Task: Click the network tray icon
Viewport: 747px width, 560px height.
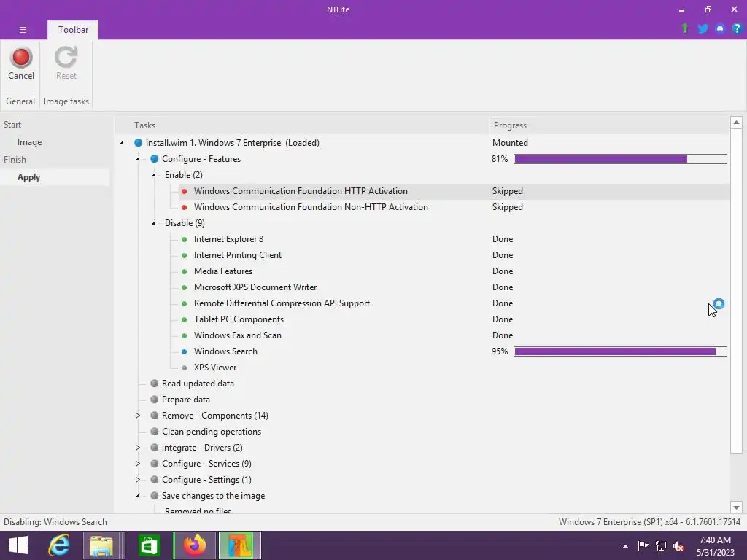Action: (661, 545)
